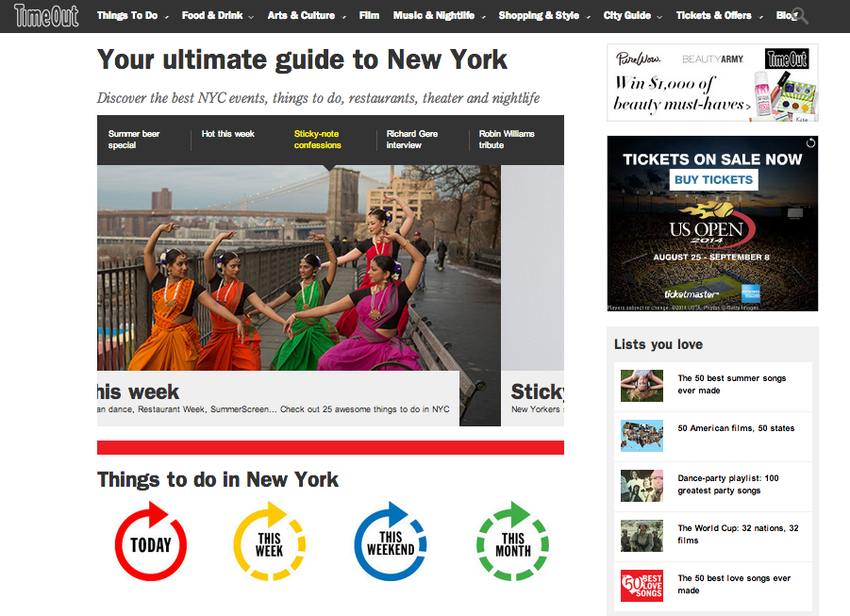
Task: Expand the Music & Nightlife menu
Action: coord(439,16)
